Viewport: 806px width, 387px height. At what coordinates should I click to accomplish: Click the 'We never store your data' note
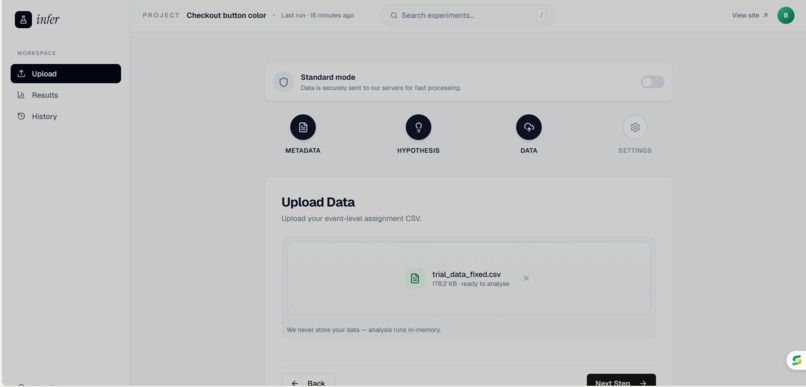click(x=363, y=329)
